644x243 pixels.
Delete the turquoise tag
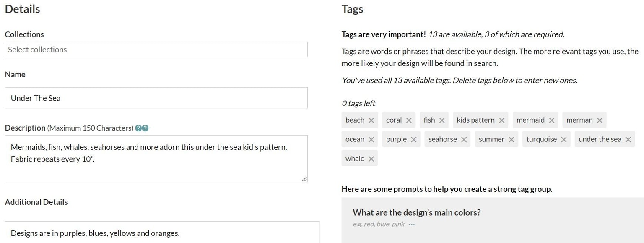563,139
